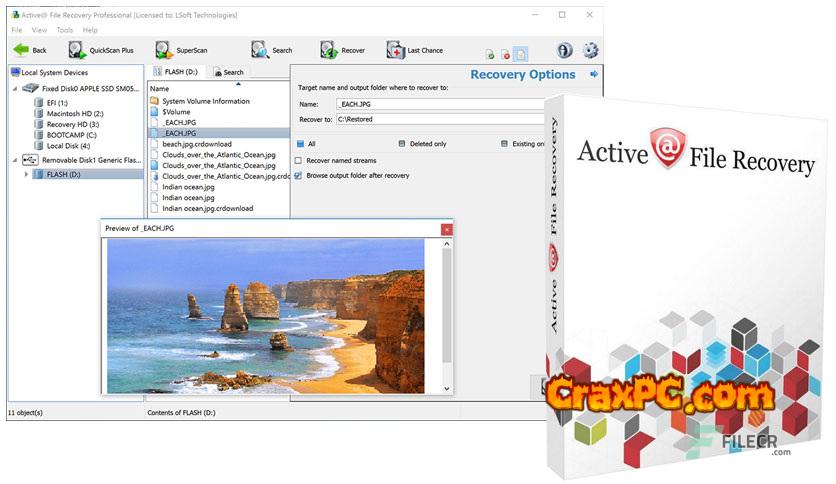
Task: Click the coastal preview image
Action: tap(266, 316)
